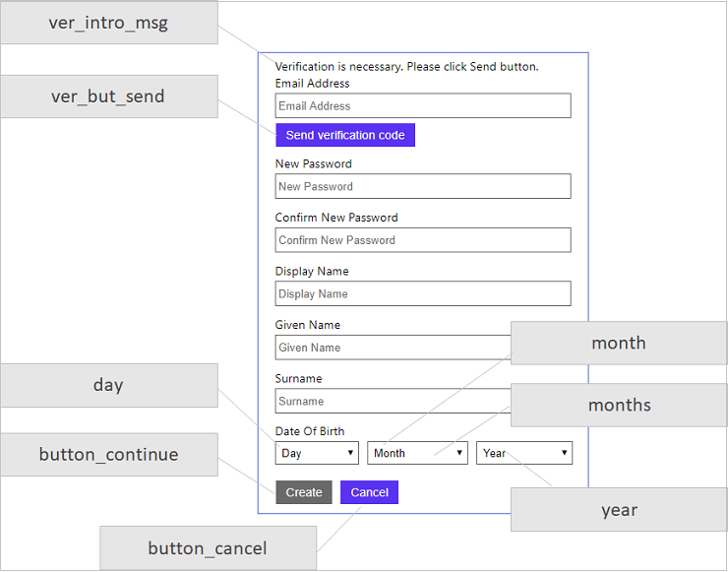The image size is (728, 572).
Task: Select the months annotation label
Action: click(619, 405)
